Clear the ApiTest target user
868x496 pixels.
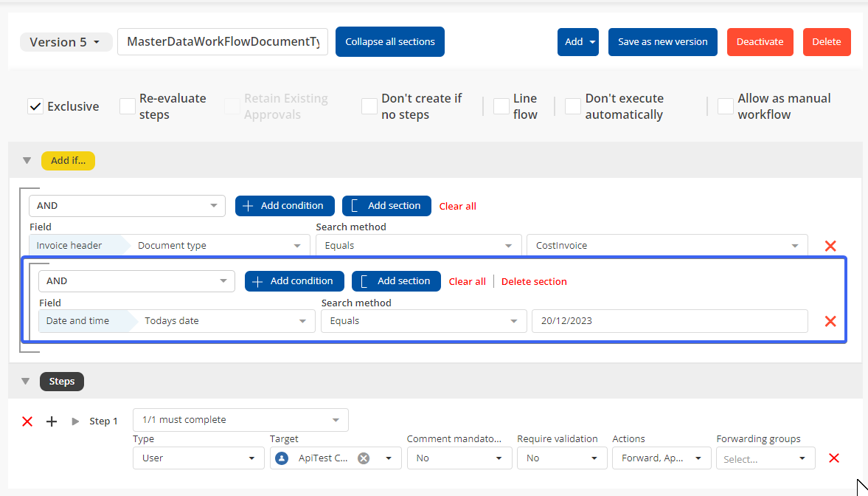pyautogui.click(x=364, y=458)
